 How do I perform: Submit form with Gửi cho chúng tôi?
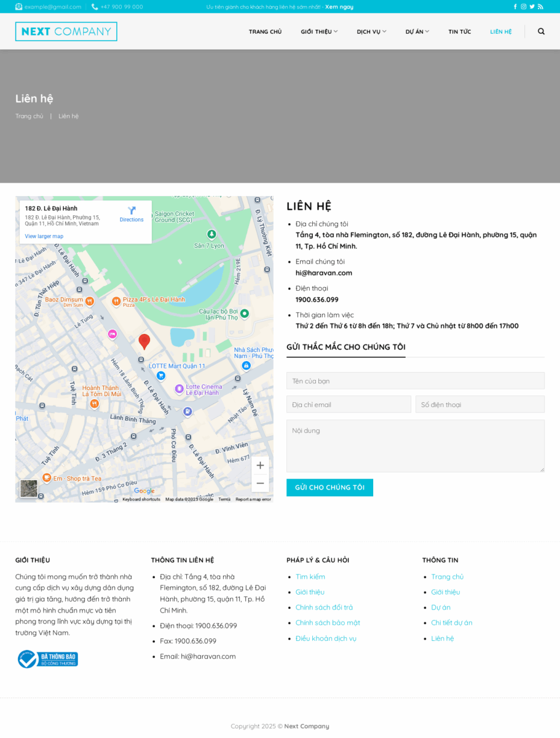pos(329,488)
